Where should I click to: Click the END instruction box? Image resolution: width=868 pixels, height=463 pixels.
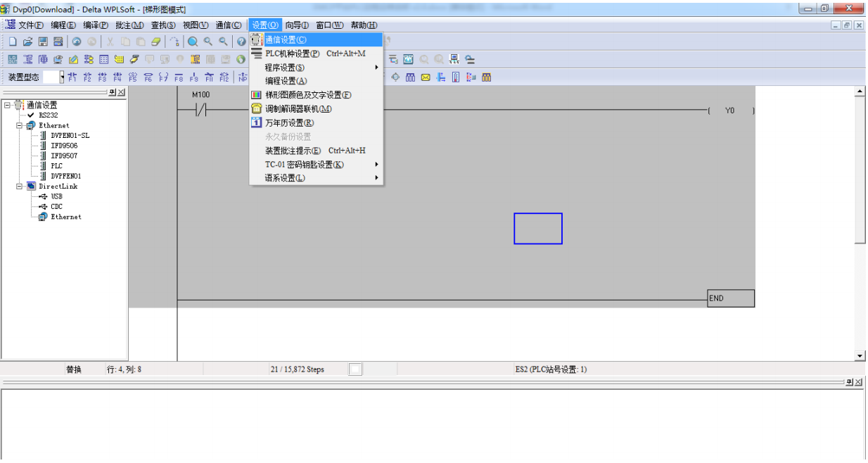(x=731, y=298)
